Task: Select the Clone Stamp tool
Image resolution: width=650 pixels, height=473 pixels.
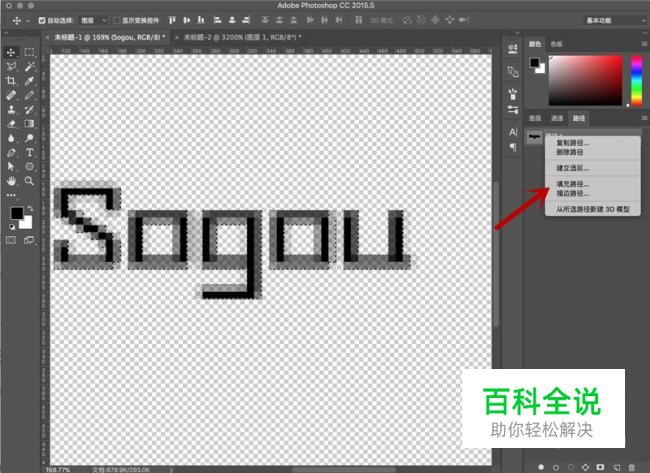Action: (x=11, y=109)
